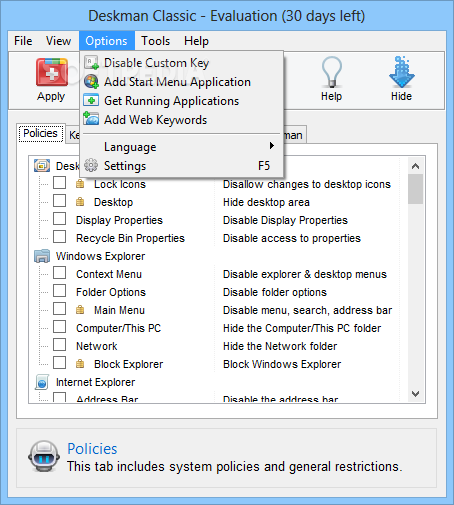
Task: Click the Add Start Menu Application icon
Action: point(91,82)
